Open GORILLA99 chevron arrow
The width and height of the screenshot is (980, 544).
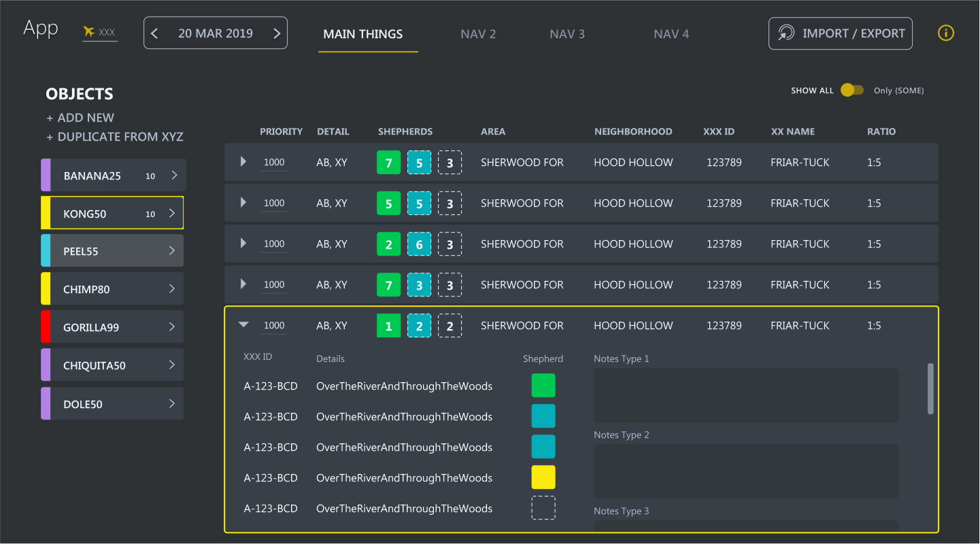point(172,327)
